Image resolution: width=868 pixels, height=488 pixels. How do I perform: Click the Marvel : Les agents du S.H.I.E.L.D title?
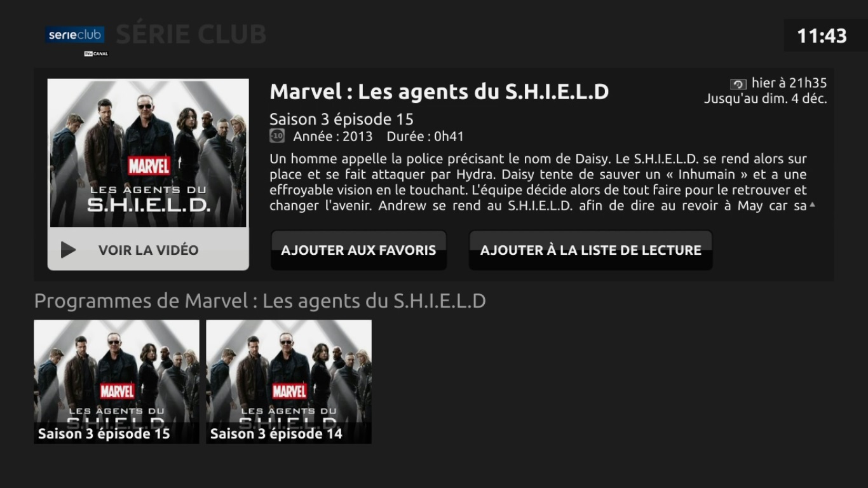click(x=439, y=91)
